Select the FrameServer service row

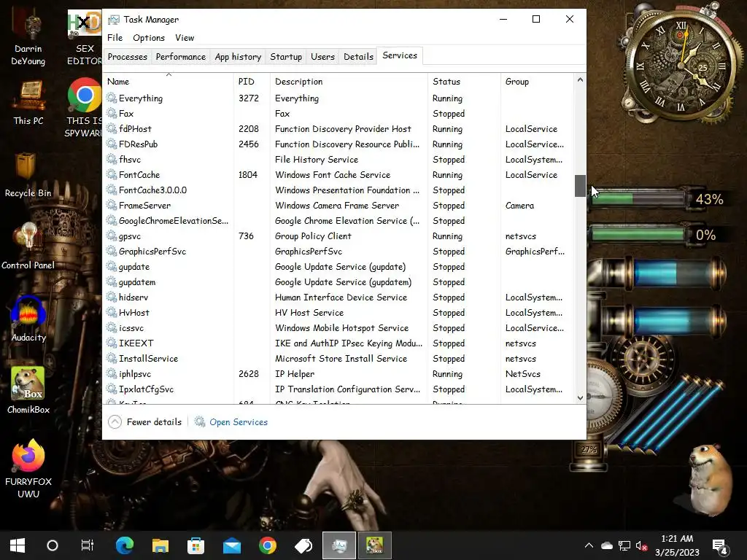338,205
